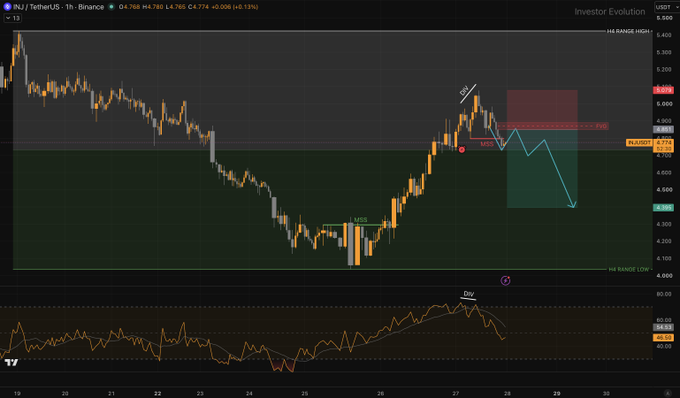The height and width of the screenshot is (398, 680).
Task: Click the RSI 46.50 value label
Action: [x=664, y=337]
